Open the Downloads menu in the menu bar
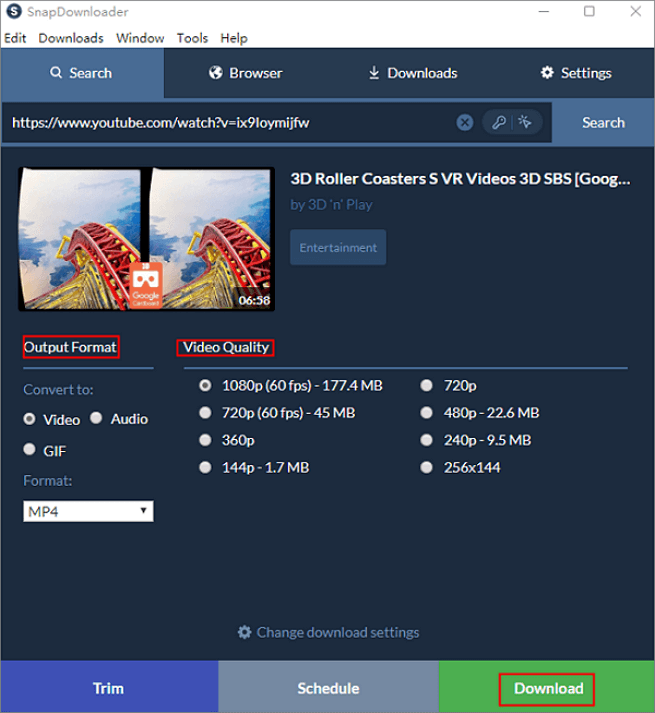 tap(71, 38)
